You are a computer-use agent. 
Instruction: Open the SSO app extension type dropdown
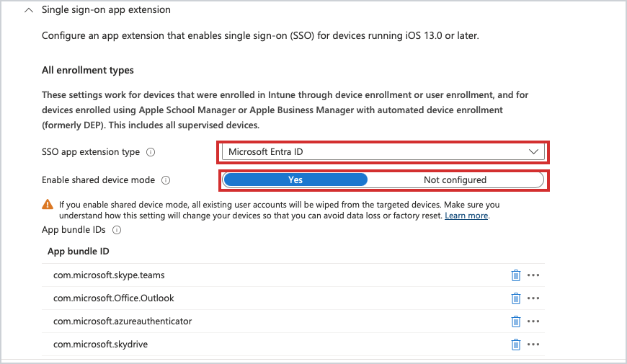point(383,152)
